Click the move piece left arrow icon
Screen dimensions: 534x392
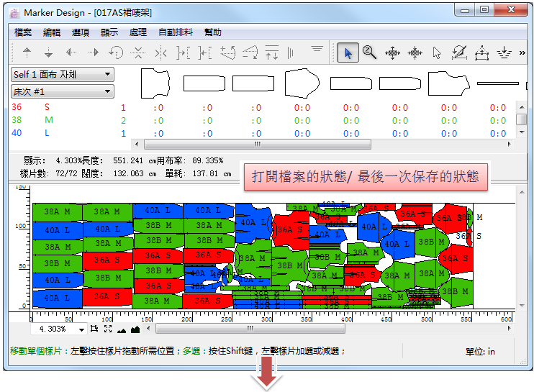click(x=71, y=53)
